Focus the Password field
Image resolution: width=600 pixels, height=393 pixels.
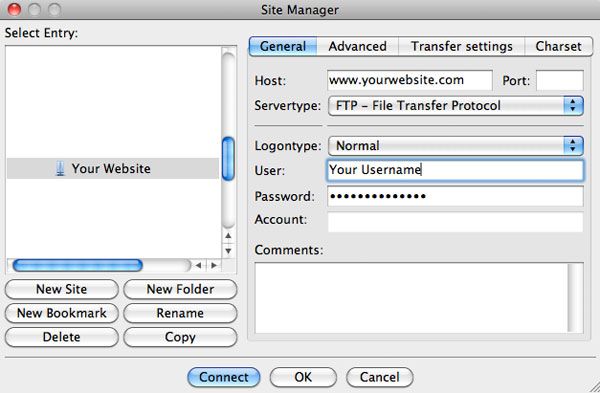(455, 196)
